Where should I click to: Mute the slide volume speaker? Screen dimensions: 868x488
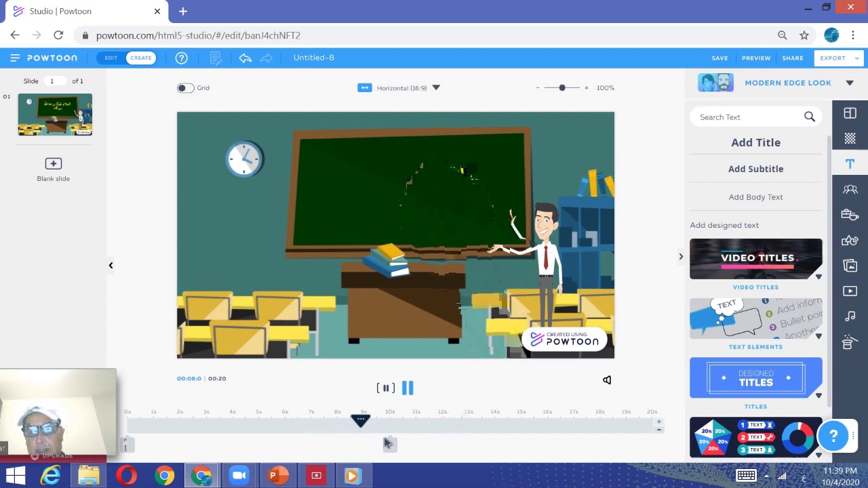point(607,380)
